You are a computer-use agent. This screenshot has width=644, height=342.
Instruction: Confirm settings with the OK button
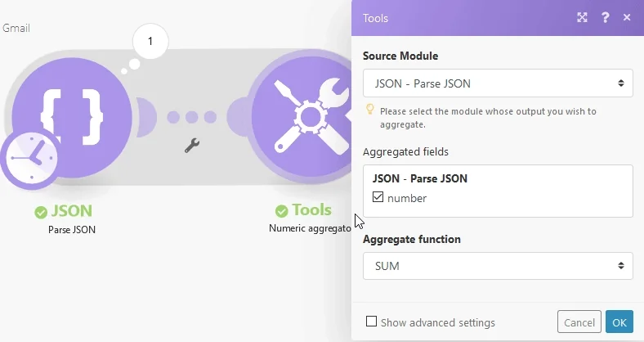pos(619,322)
